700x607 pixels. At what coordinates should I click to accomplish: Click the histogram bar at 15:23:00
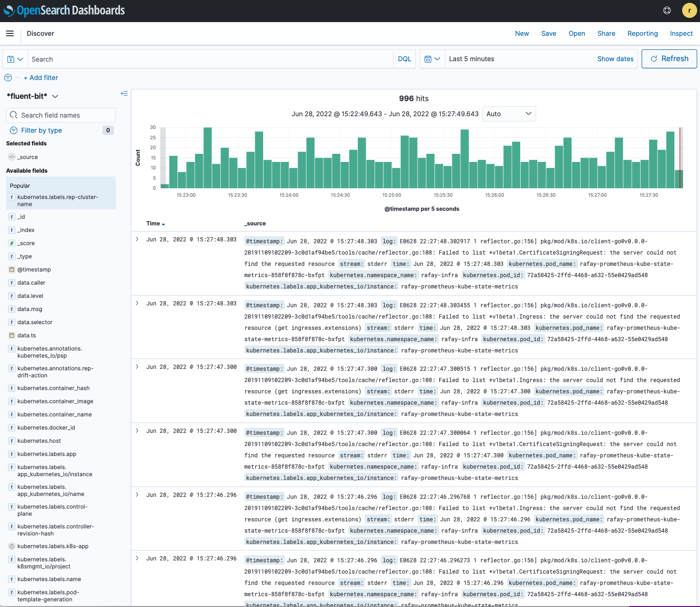tap(190, 175)
